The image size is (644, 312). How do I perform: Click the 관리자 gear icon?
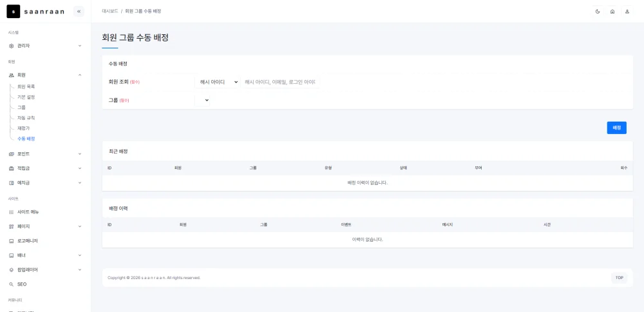point(12,46)
